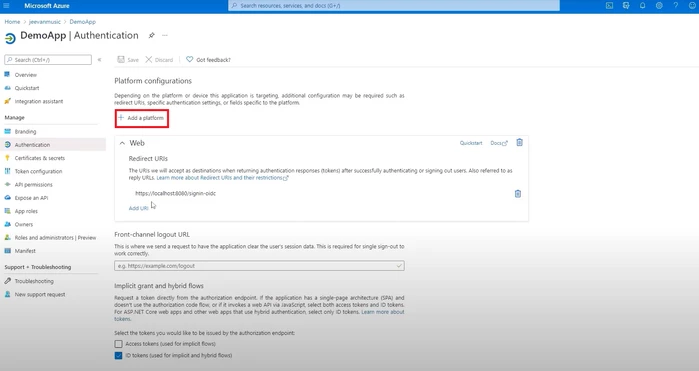Click the Discard toolbar button
Screen dimensions: 699x371
159,59
